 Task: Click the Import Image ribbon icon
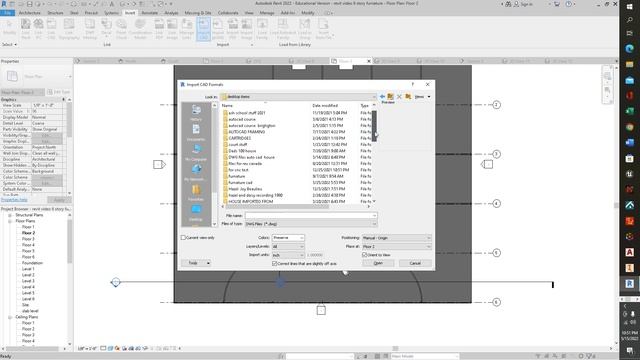[247, 29]
